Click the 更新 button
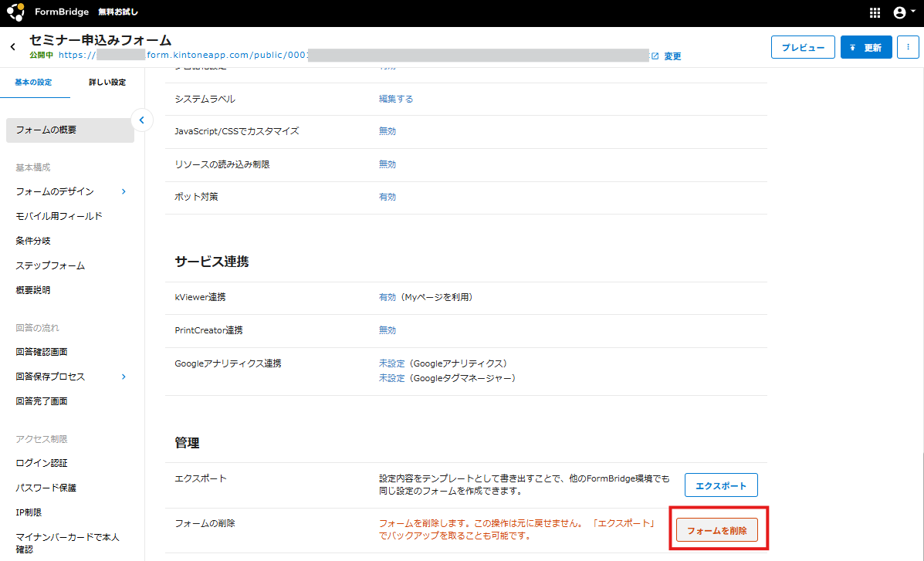 (x=866, y=47)
